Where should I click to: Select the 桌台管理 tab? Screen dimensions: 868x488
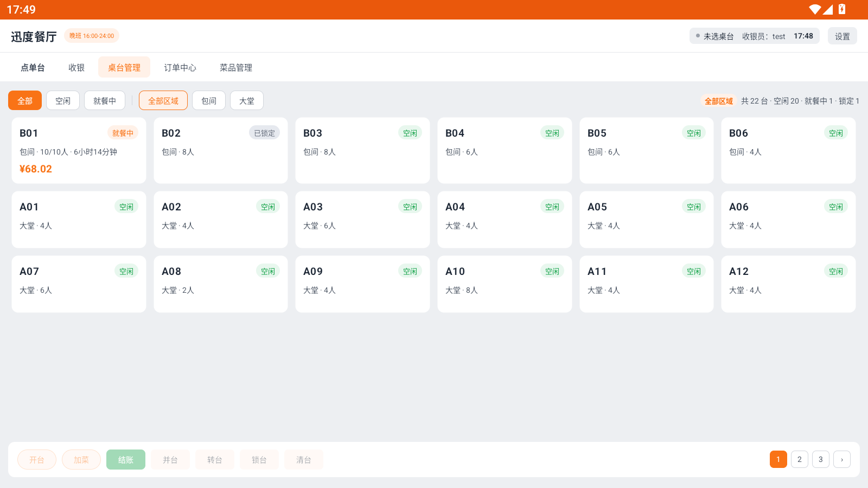pyautogui.click(x=124, y=68)
